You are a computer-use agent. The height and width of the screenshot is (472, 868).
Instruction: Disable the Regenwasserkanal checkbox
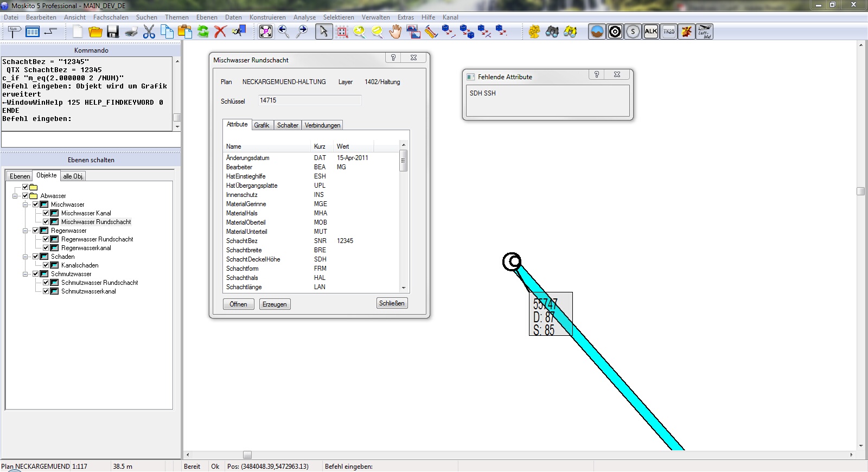click(46, 248)
